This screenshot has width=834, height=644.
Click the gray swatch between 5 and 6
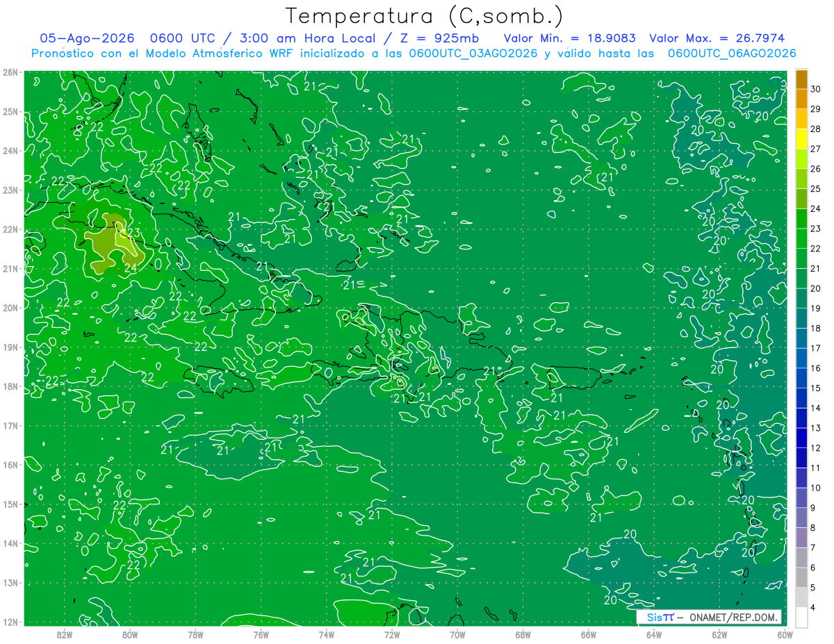(801, 577)
